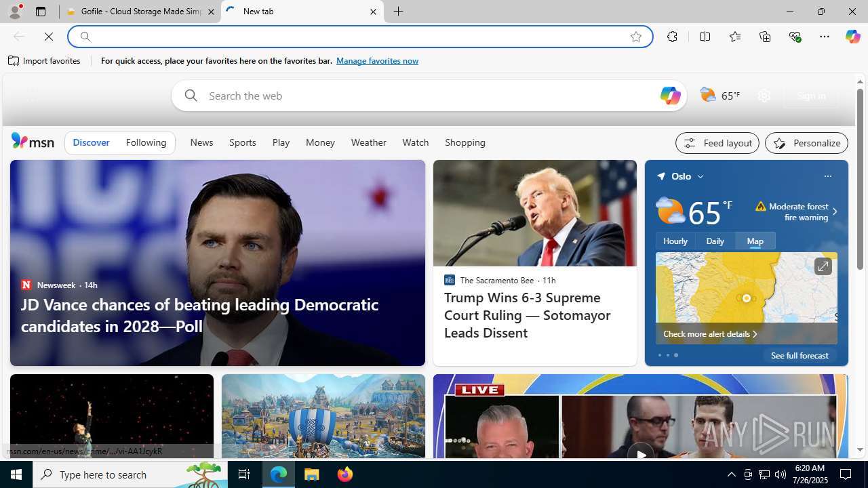Viewport: 868px width, 488px height.
Task: Open the Money menu item
Action: click(x=320, y=143)
